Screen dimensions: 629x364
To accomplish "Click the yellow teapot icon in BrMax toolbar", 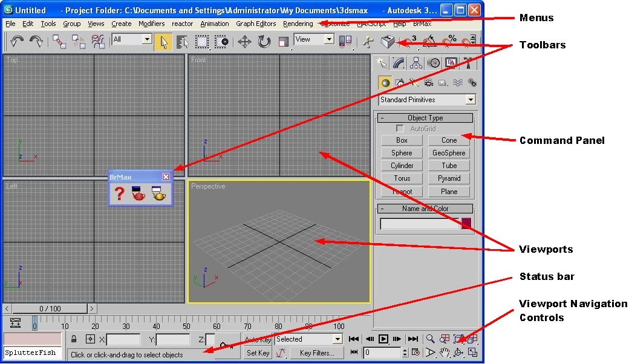I will (159, 193).
